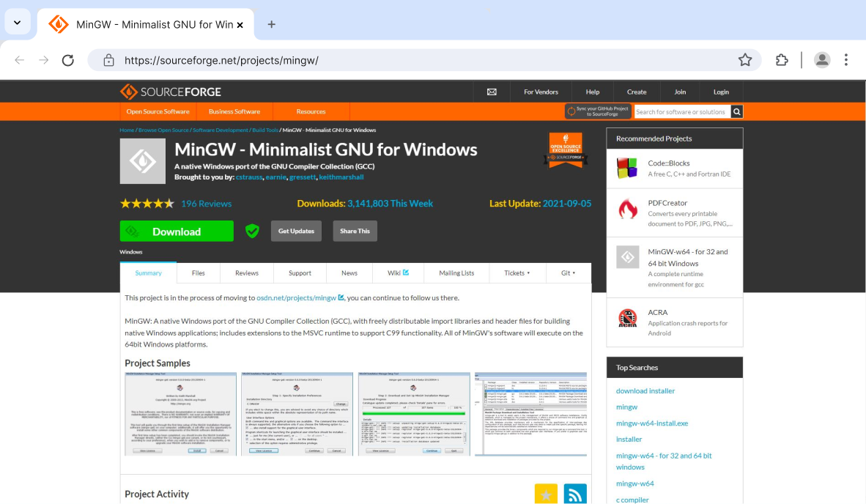866x504 pixels.
Task: Expand the Tickets dropdown tab
Action: click(517, 273)
